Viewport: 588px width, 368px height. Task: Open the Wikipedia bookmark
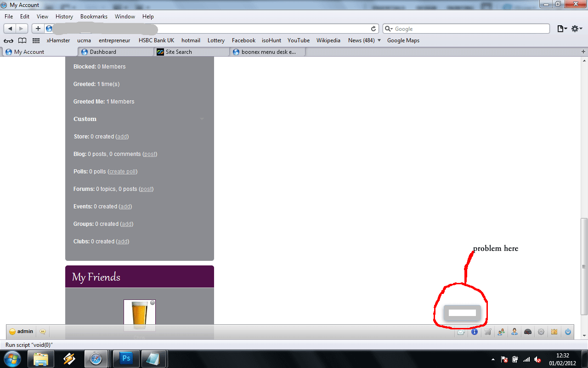(328, 40)
